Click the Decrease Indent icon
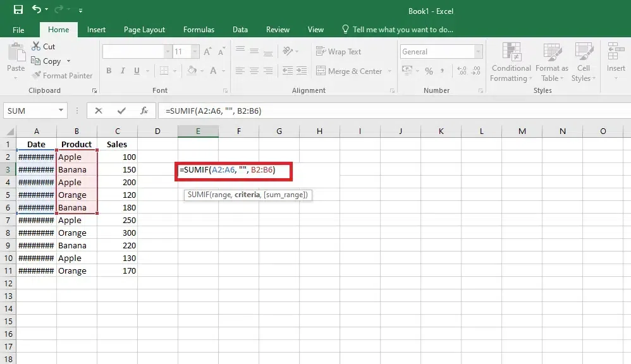The height and width of the screenshot is (364, 631). [287, 71]
